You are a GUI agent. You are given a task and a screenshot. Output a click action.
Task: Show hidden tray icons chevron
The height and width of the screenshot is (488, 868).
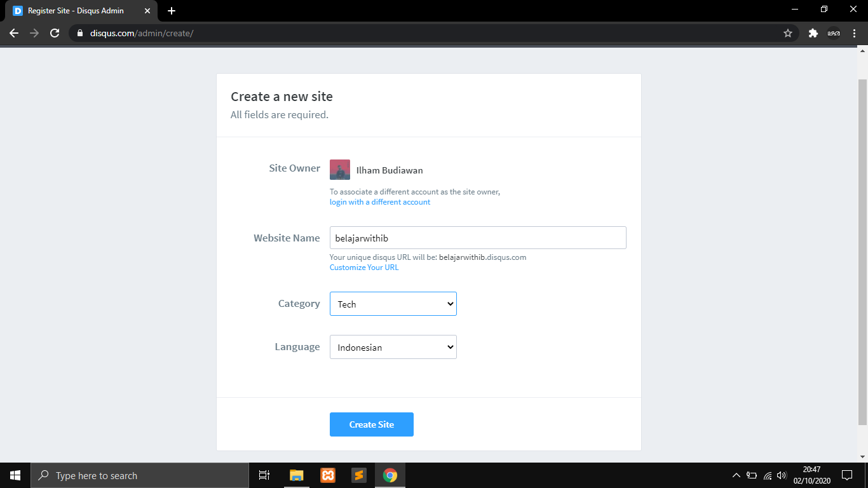[736, 475]
